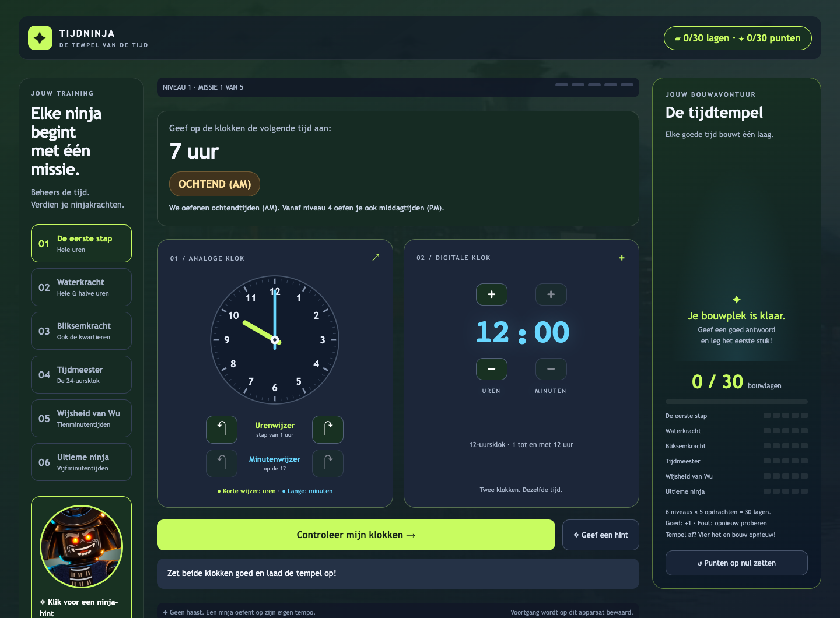Click the ninja avatar for a hint

click(81, 546)
